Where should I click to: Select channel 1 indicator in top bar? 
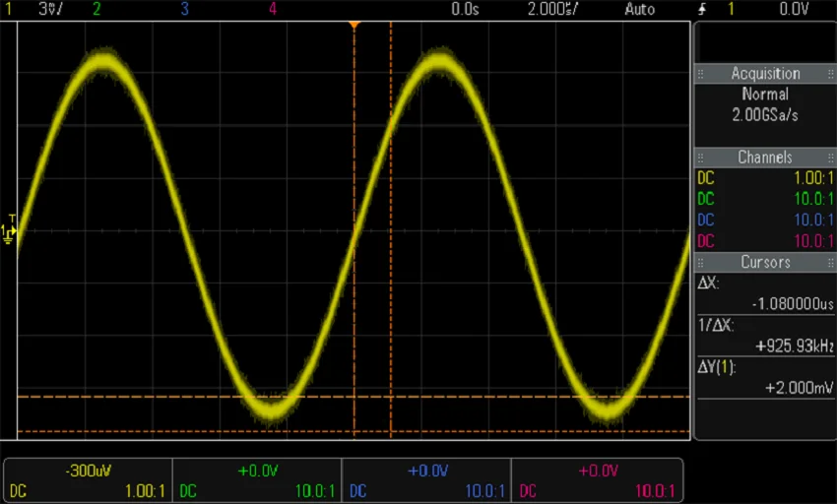tap(9, 9)
